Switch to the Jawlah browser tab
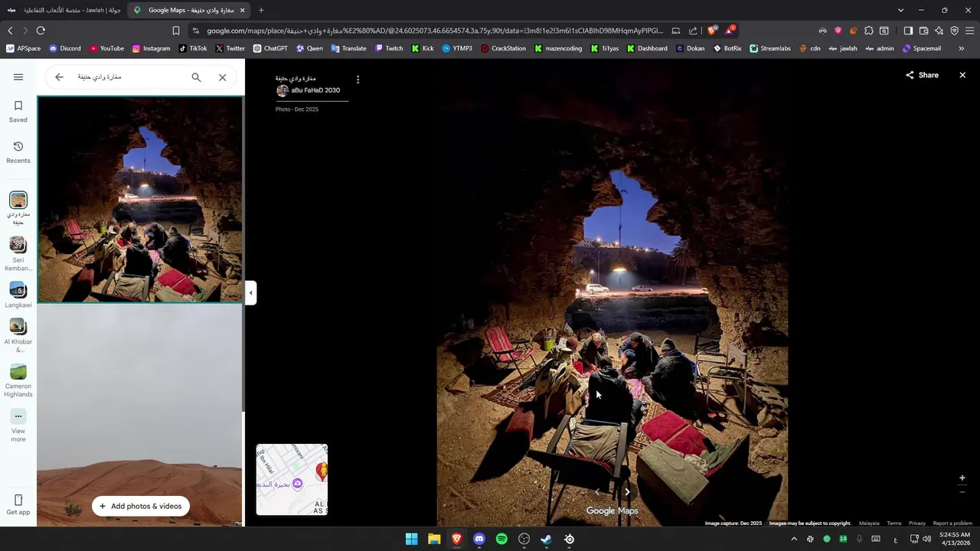The width and height of the screenshot is (980, 551). [64, 10]
